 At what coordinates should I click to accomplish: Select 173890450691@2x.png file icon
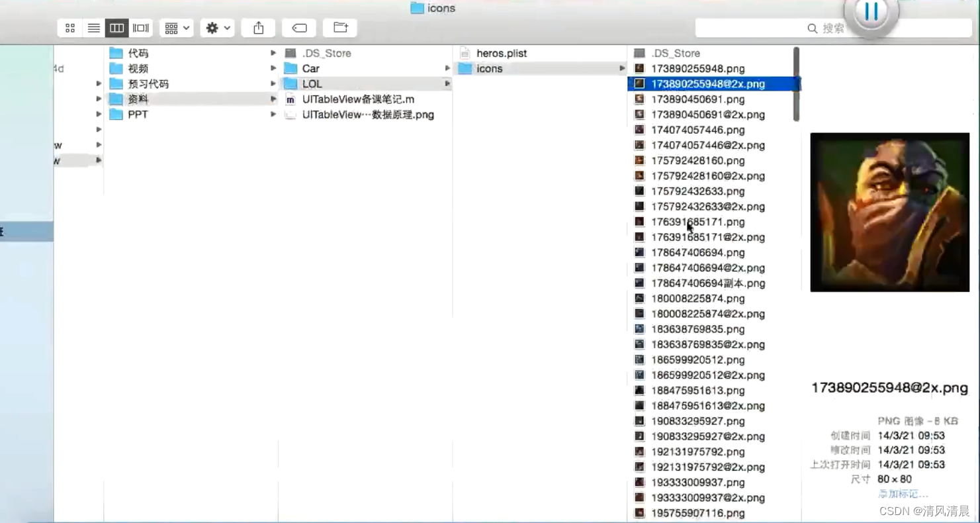[639, 114]
